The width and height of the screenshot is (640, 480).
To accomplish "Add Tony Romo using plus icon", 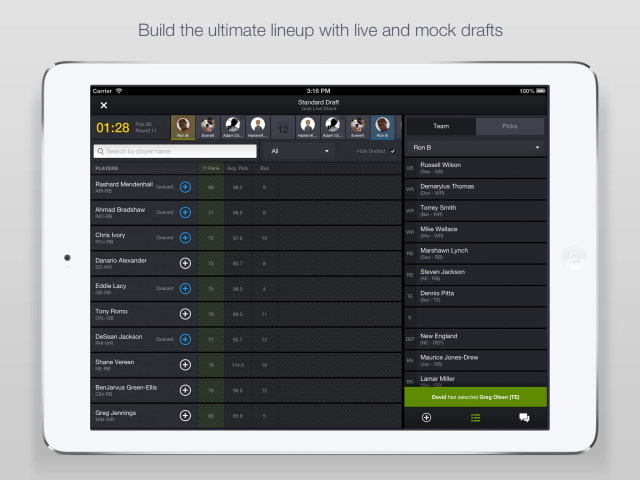I will (x=185, y=314).
